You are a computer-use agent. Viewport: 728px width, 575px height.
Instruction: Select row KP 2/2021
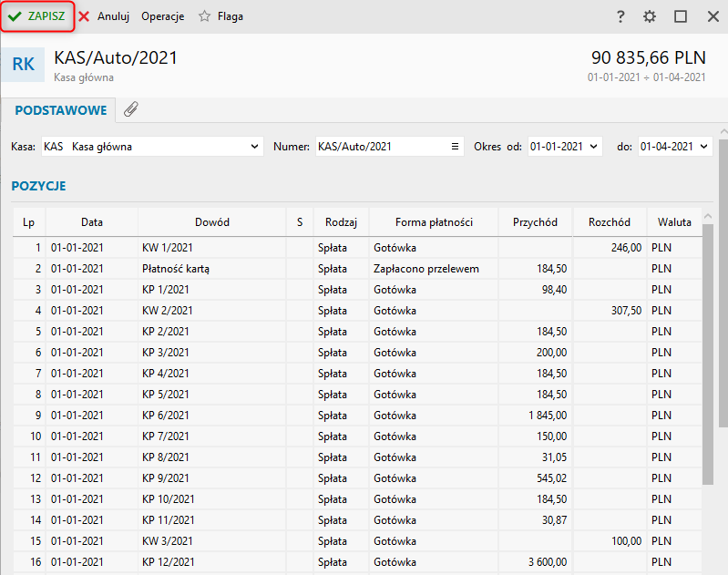pos(357,332)
